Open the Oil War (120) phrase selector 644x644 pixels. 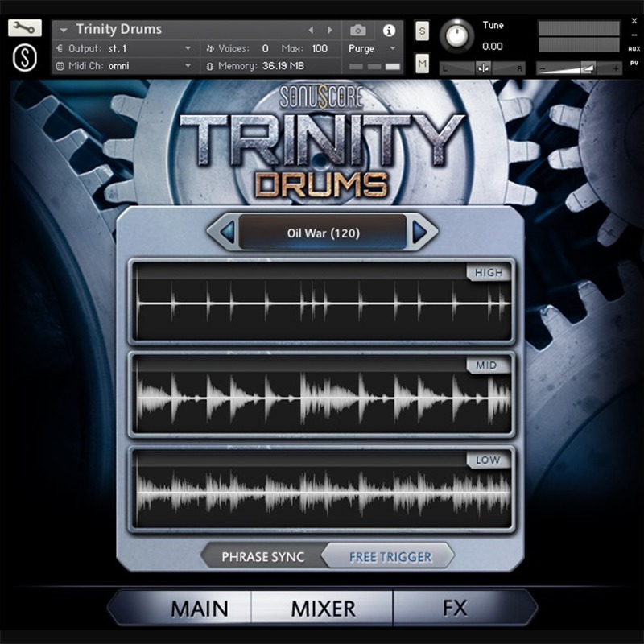tap(323, 233)
